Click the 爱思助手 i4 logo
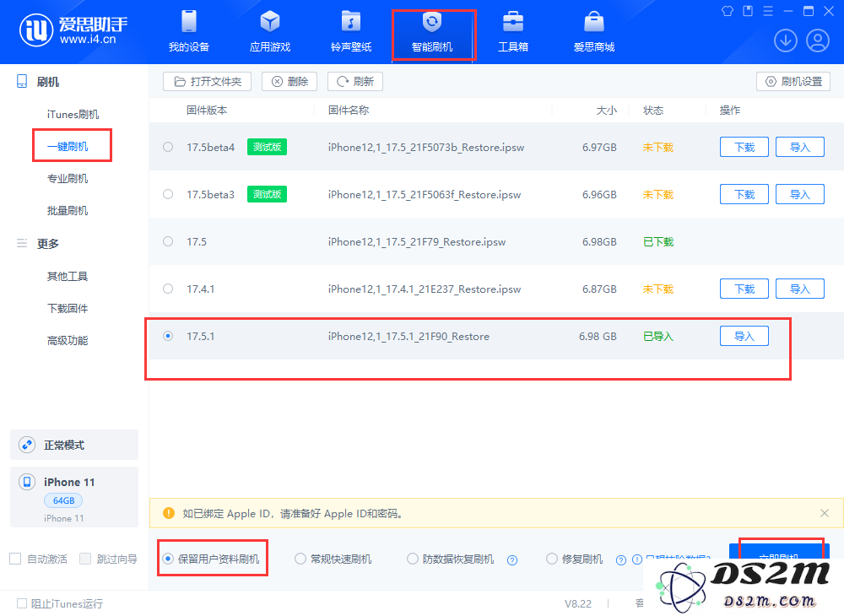Screen dimensions: 844x616 pos(73,30)
